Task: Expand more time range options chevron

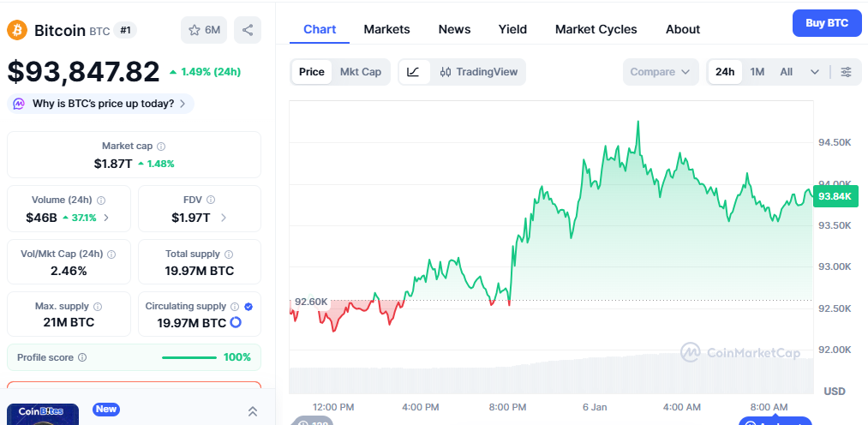Action: pyautogui.click(x=815, y=72)
